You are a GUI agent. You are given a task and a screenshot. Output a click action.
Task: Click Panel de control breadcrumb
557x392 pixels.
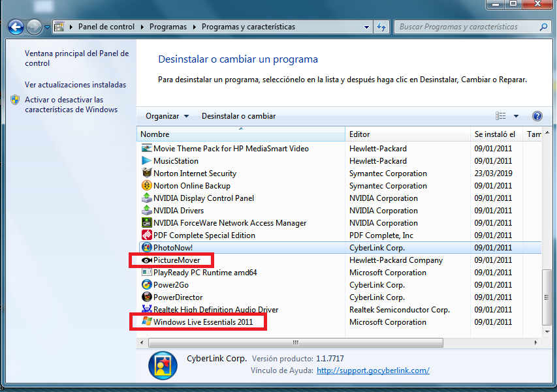click(x=106, y=27)
